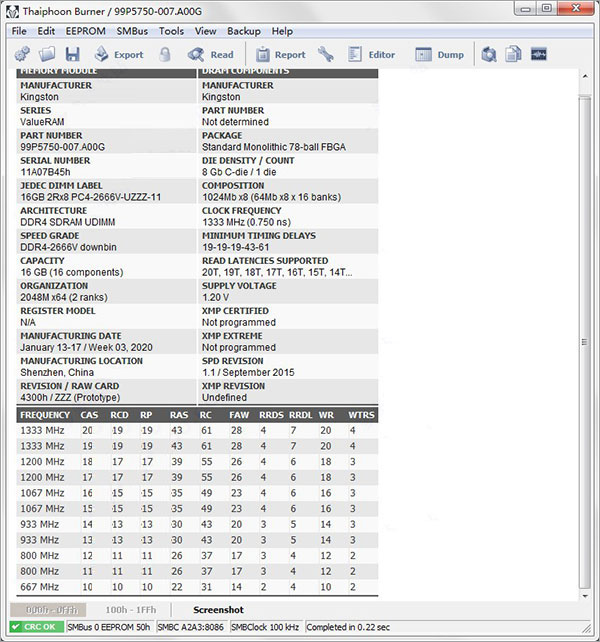The height and width of the screenshot is (642, 600).
Task: Open the Tools menu
Action: [171, 31]
